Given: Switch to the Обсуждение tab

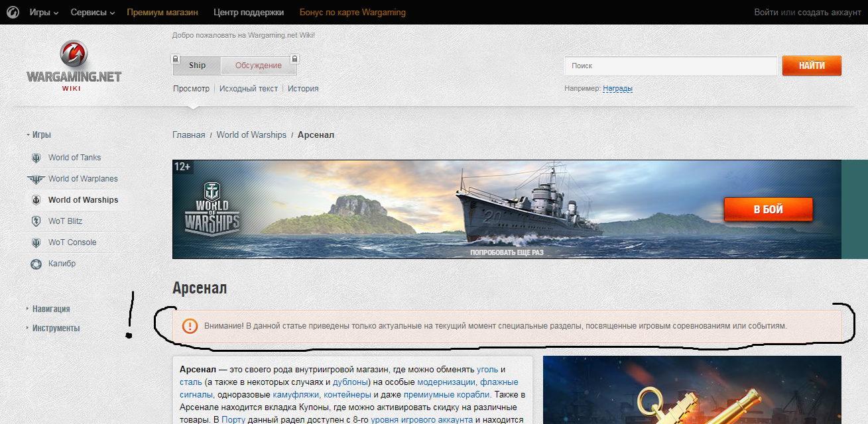Looking at the screenshot, I should tap(258, 66).
